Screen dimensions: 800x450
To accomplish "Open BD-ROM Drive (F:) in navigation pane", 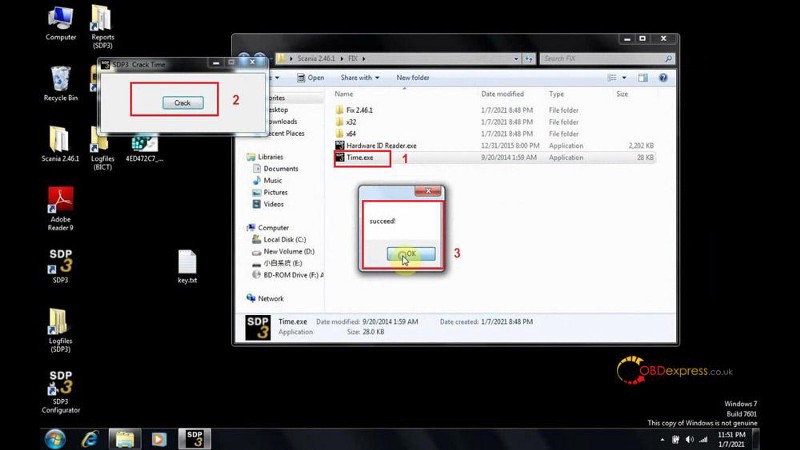I will click(x=288, y=275).
